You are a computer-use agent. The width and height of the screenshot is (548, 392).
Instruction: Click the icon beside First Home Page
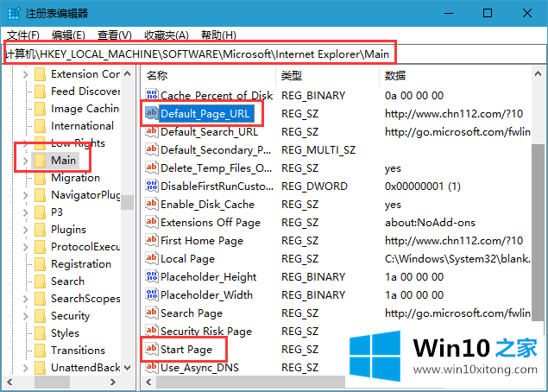(152, 240)
